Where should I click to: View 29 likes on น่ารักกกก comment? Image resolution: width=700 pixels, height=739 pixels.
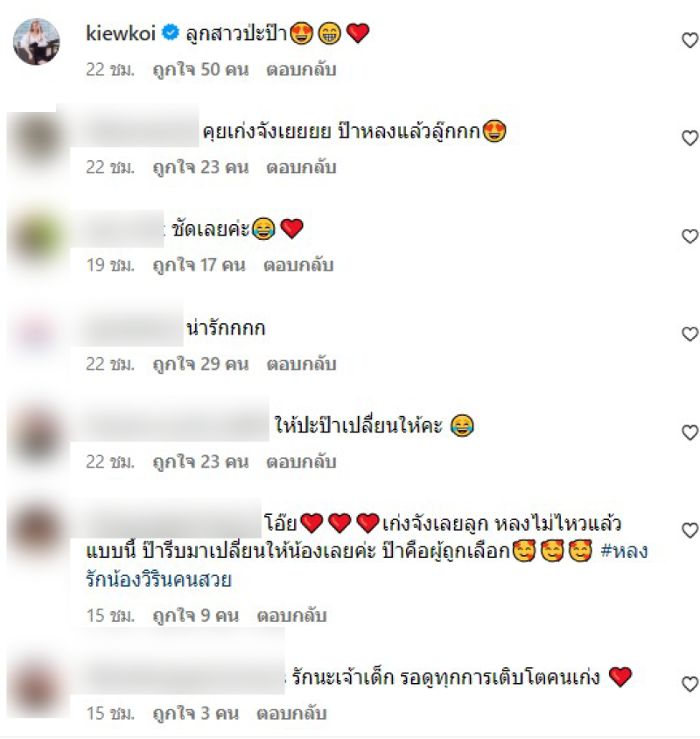click(200, 364)
